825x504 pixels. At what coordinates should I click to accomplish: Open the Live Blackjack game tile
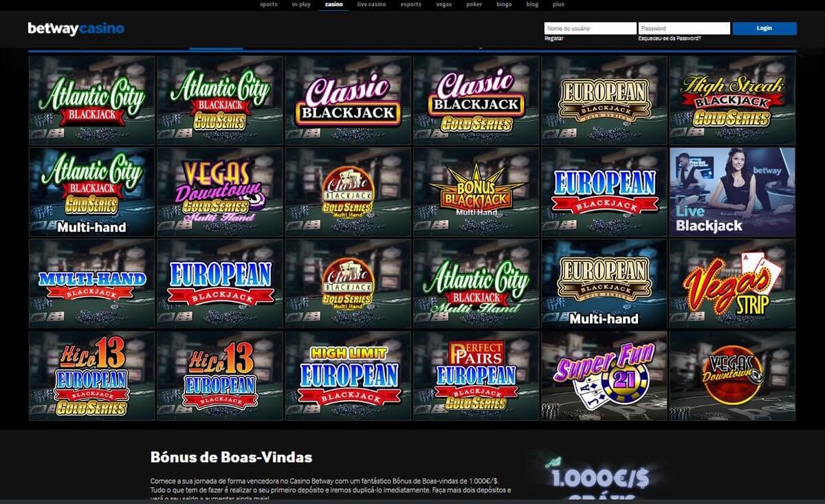(732, 192)
